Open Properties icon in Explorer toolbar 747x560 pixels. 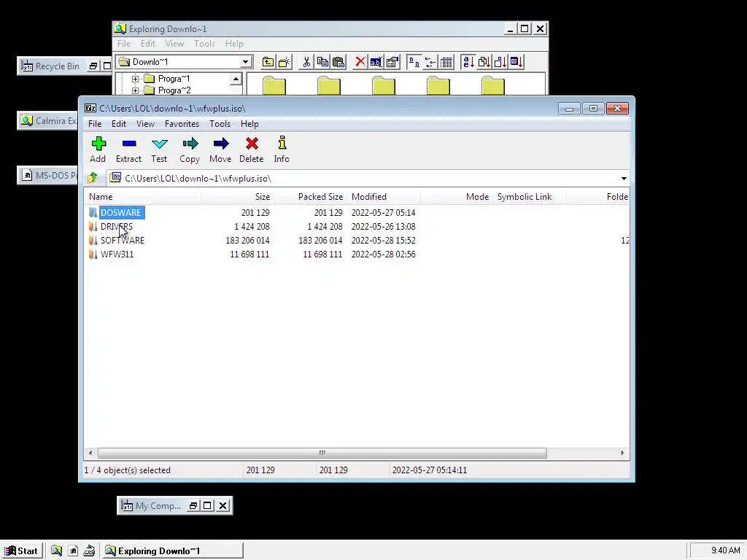392,62
